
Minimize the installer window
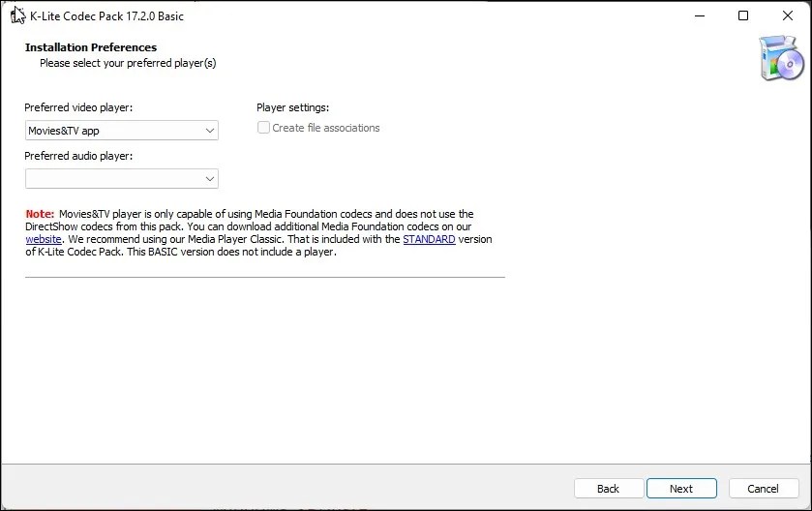tap(700, 15)
